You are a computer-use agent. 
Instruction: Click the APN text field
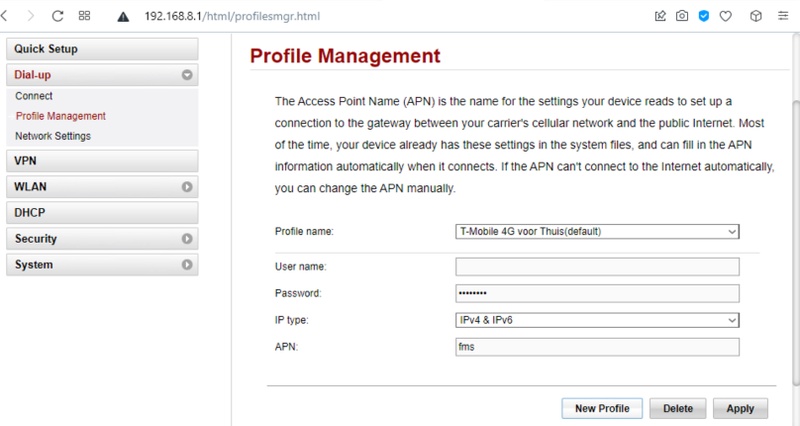click(597, 347)
